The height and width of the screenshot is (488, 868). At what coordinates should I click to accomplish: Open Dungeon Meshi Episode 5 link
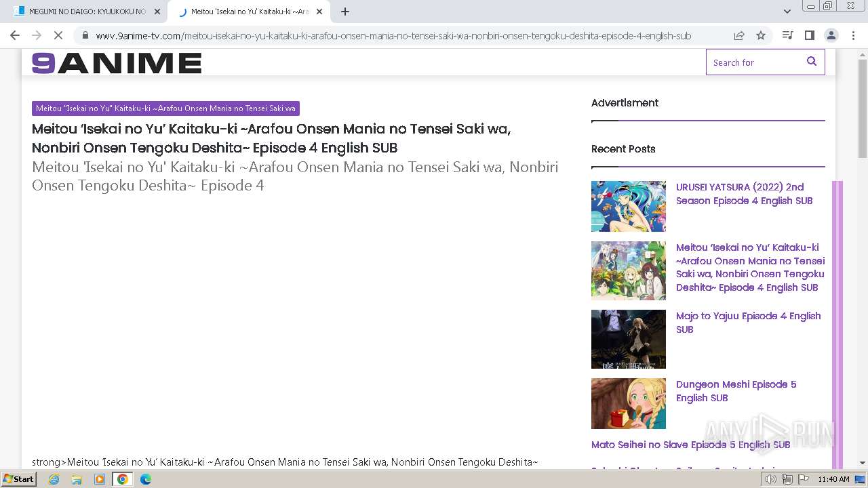736,391
